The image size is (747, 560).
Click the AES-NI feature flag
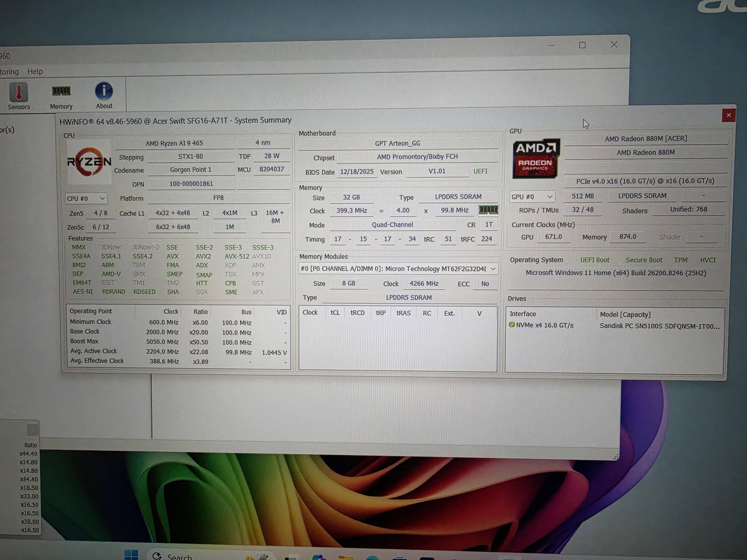click(83, 292)
